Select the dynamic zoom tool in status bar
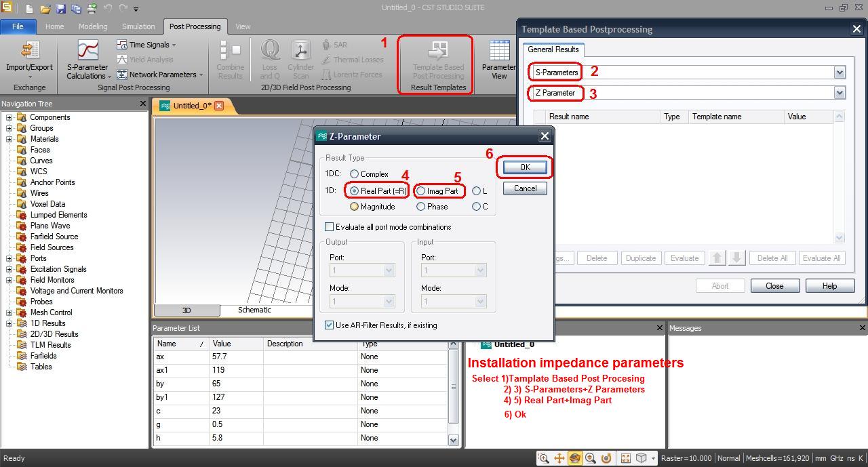Image resolution: width=868 pixels, height=467 pixels. click(591, 458)
